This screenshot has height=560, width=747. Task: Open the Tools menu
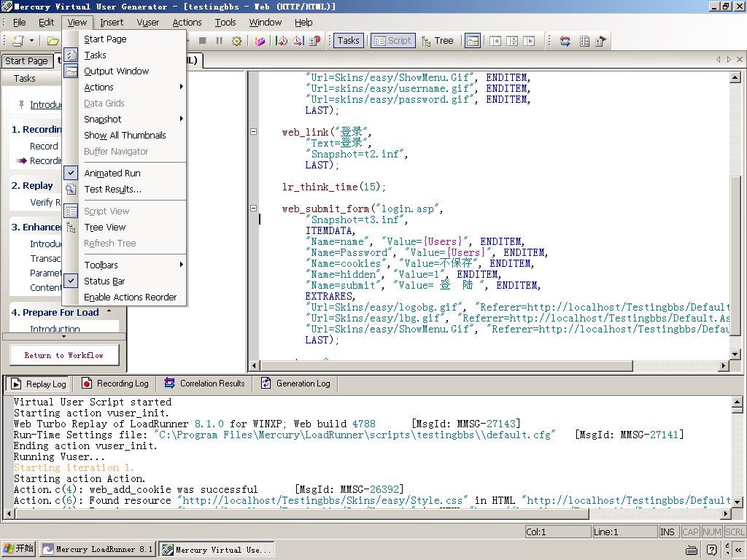(x=225, y=23)
